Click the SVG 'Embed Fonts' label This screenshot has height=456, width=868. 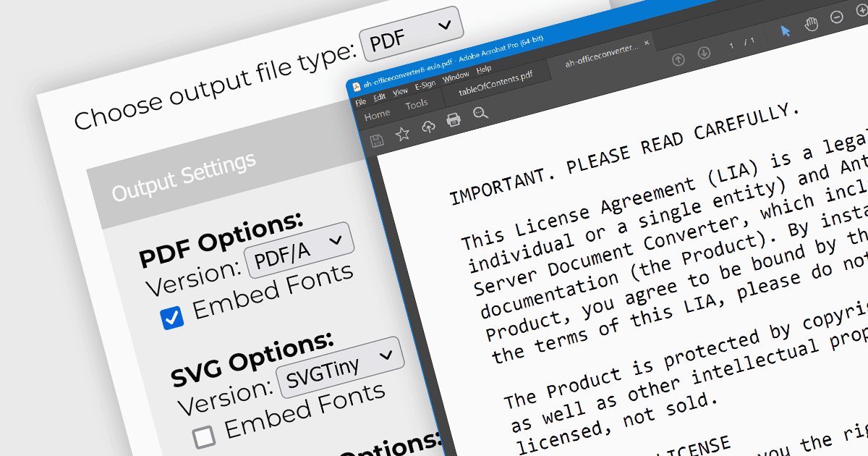tap(305, 409)
